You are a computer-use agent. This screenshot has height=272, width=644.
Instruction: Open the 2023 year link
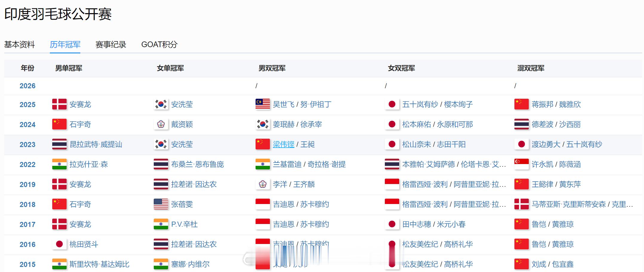[x=27, y=145]
